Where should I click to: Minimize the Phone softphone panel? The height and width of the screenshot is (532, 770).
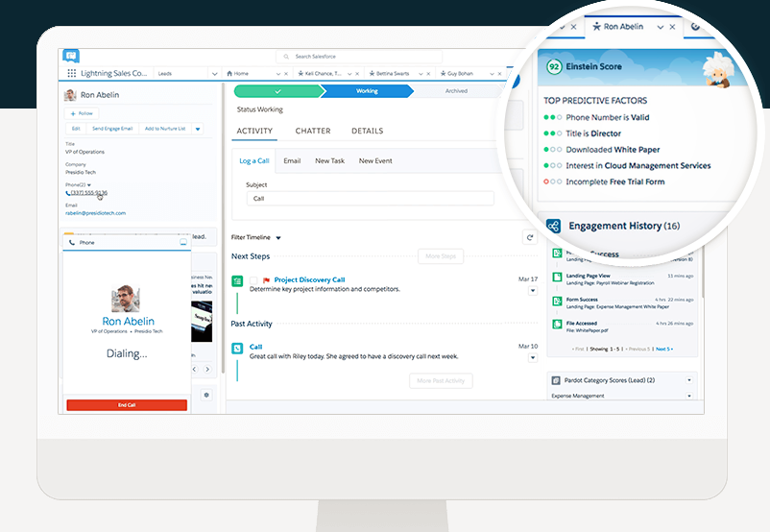point(183,243)
